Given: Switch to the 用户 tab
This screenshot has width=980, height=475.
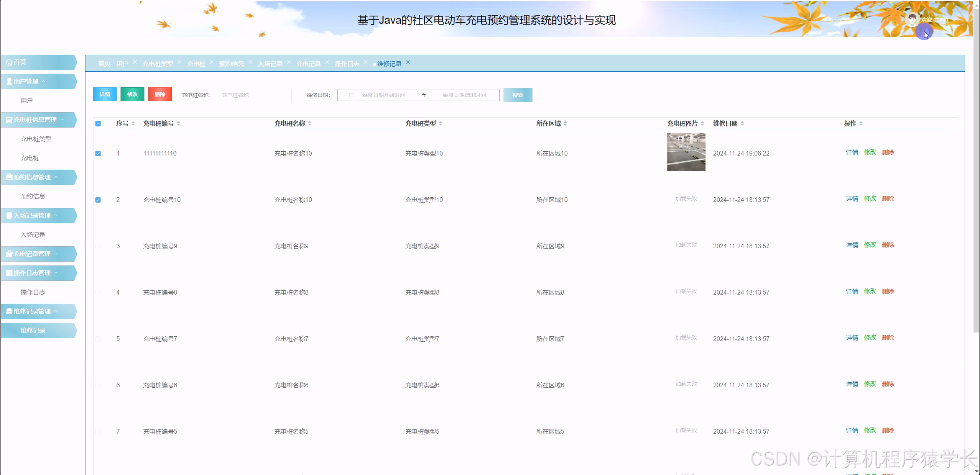Looking at the screenshot, I should [x=122, y=64].
